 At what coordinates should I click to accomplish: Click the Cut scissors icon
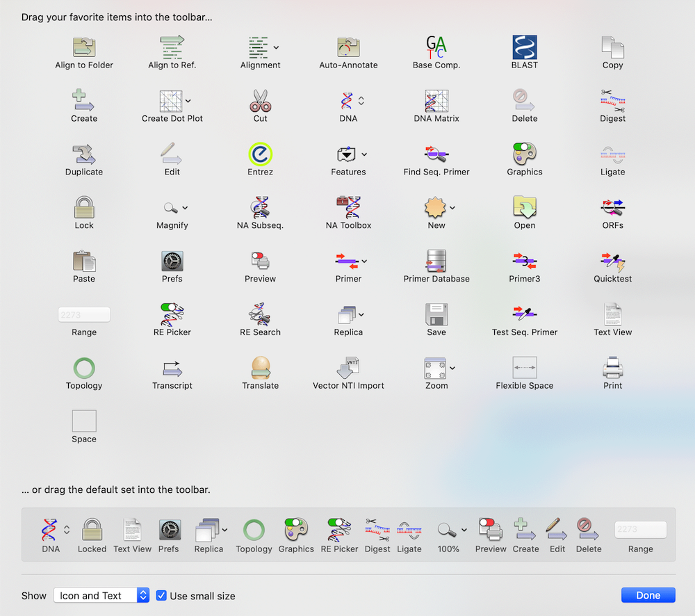[260, 100]
